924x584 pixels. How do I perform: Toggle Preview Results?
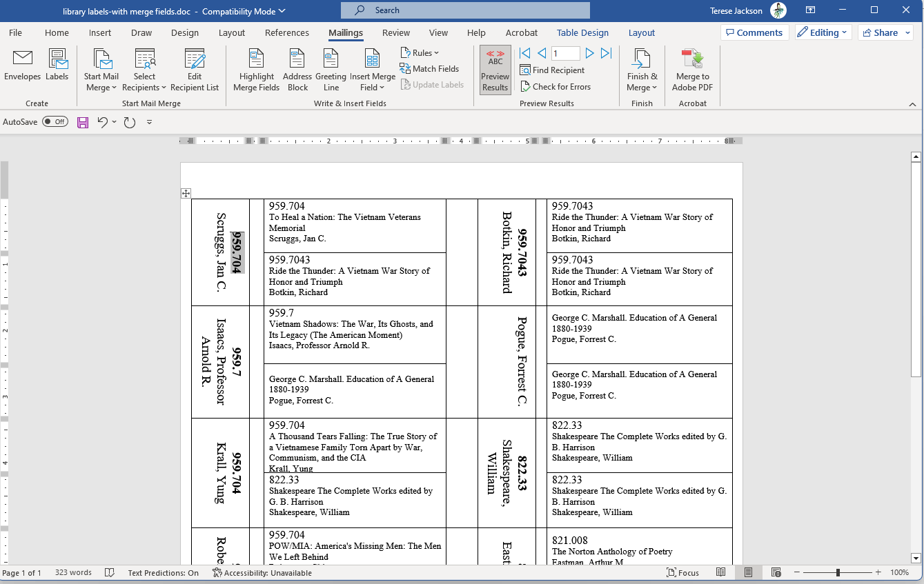495,70
